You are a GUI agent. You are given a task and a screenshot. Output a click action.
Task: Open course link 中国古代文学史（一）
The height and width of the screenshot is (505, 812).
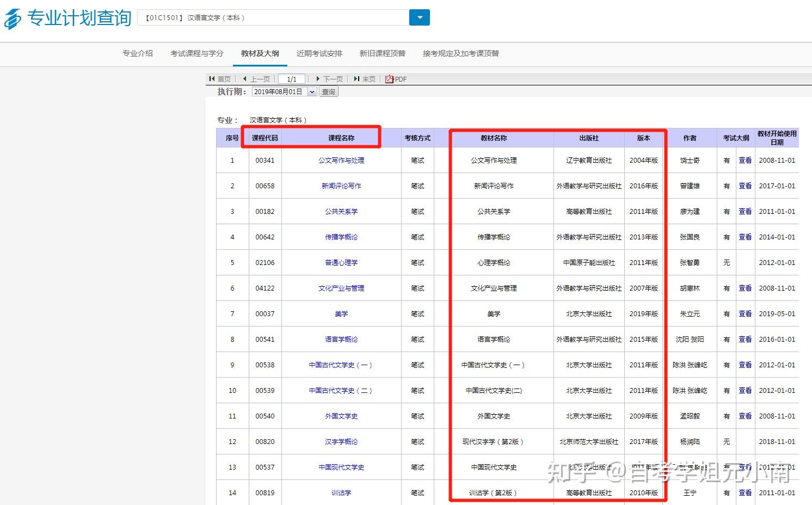341,365
